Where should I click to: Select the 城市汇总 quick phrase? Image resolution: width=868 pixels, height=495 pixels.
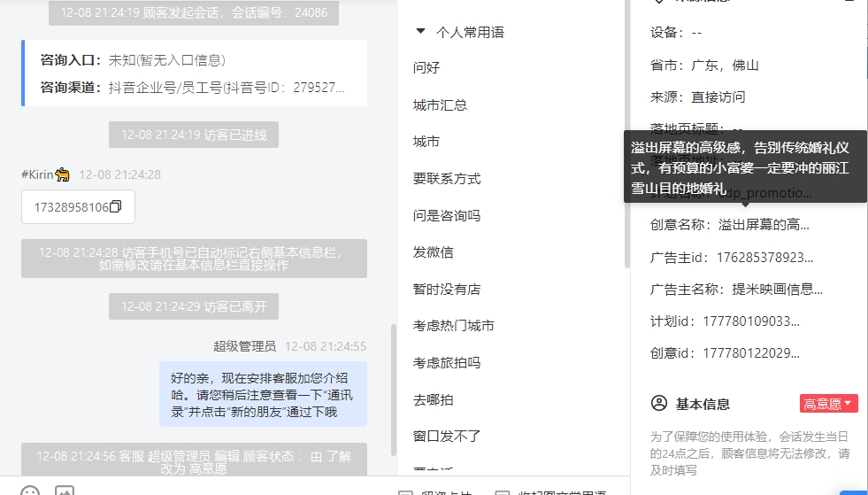(x=440, y=104)
